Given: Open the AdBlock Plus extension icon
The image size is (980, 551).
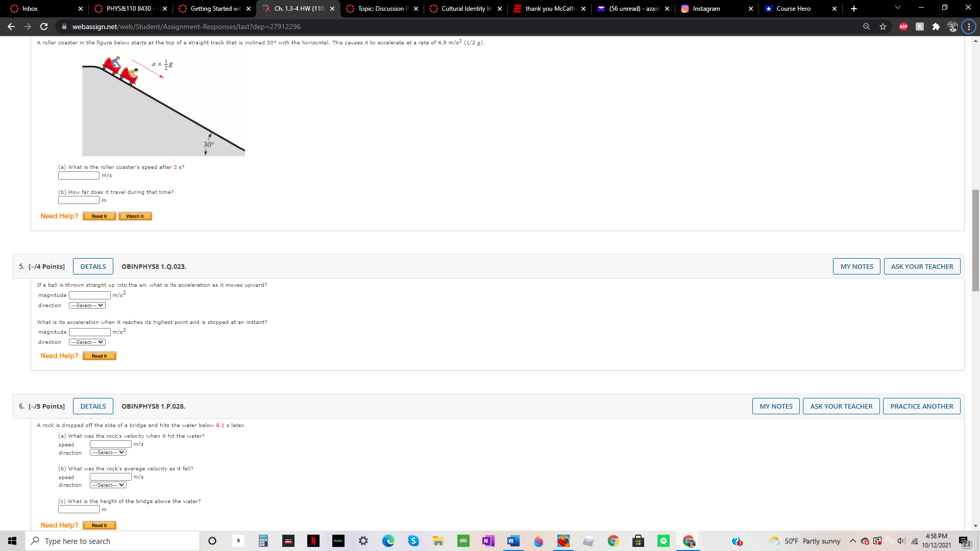Looking at the screenshot, I should coord(903,27).
